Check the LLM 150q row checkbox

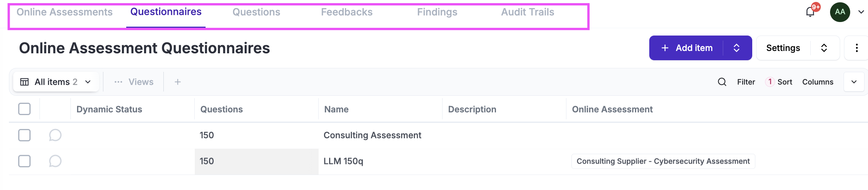tap(24, 161)
